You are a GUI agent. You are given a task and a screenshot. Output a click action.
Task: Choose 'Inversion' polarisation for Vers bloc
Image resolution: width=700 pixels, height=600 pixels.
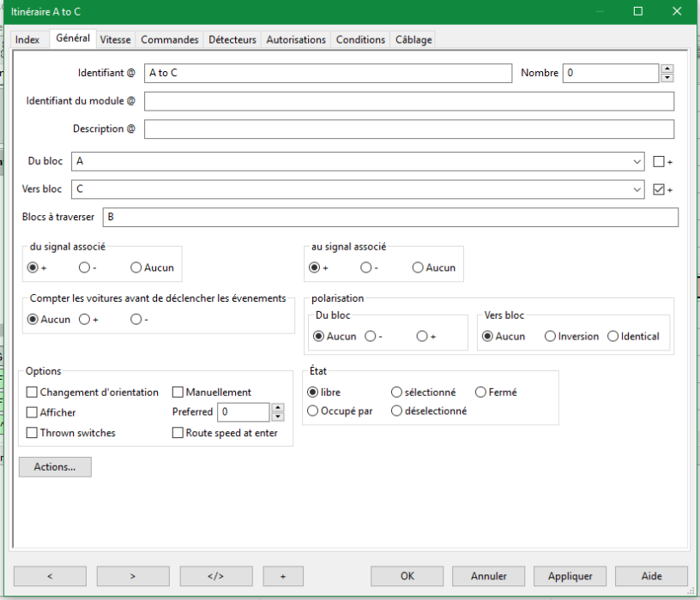[550, 336]
